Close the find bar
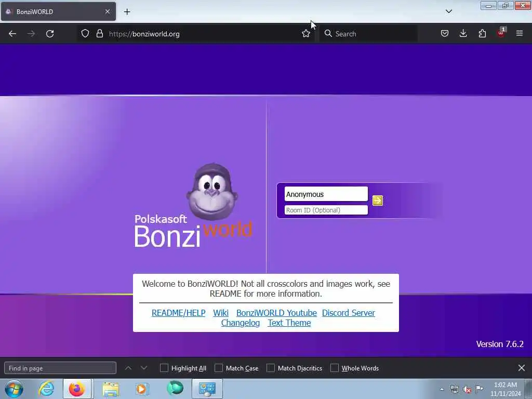 click(x=522, y=368)
